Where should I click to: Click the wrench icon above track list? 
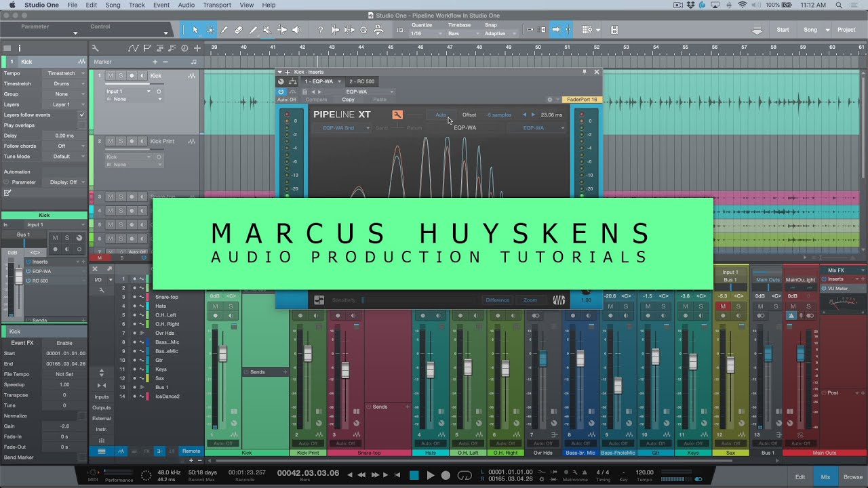(x=96, y=48)
